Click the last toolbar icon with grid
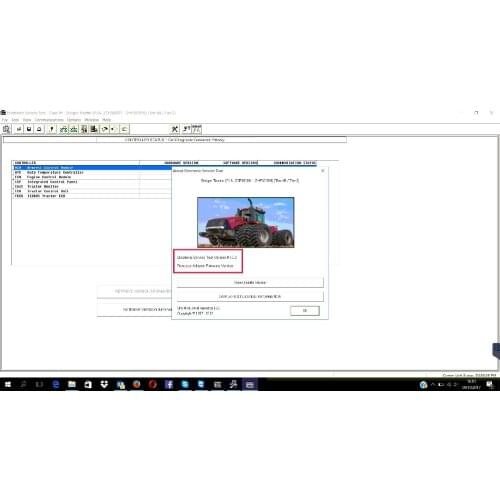The image size is (500, 500). [197, 129]
